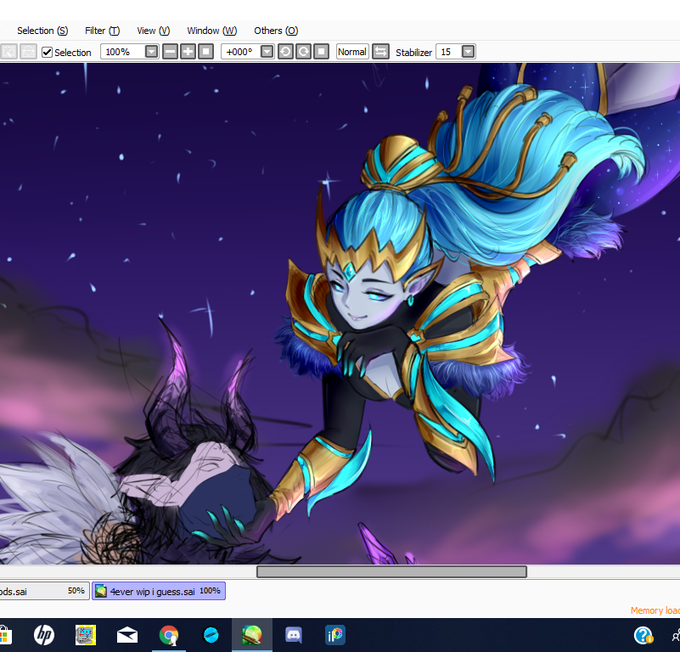Expand the rotation angle dropdown
680x652 pixels.
pos(267,52)
